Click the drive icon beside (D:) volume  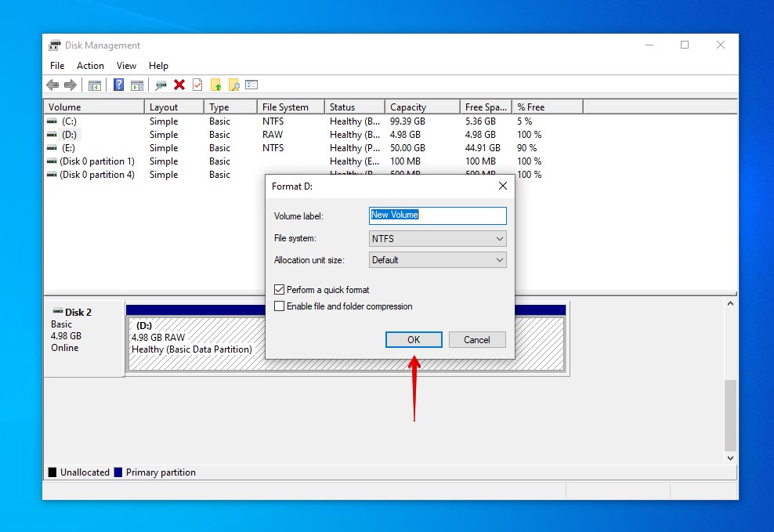tap(52, 134)
